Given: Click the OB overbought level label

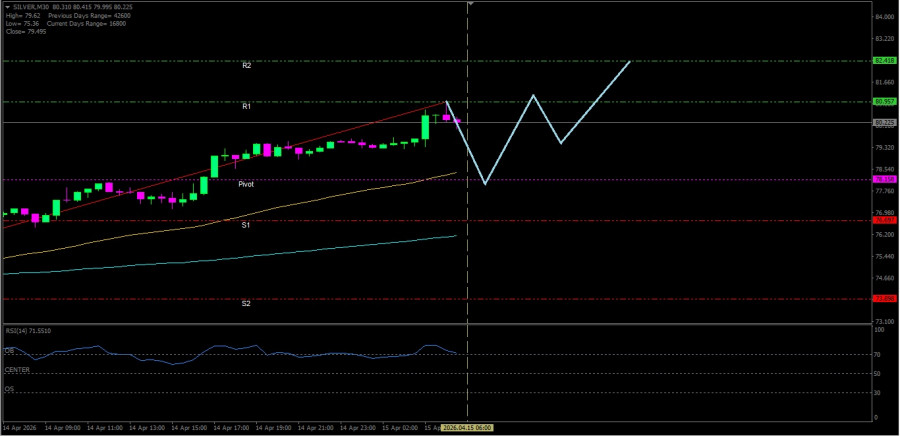Looking at the screenshot, I should pos(9,351).
